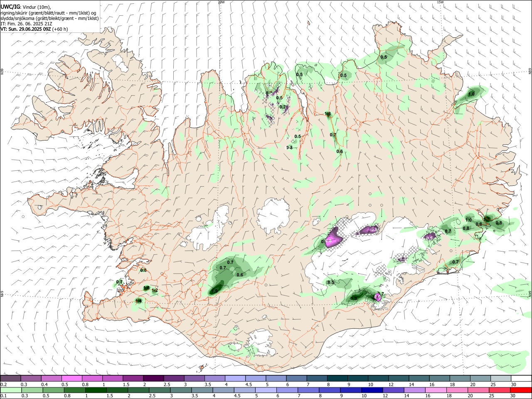Pick the deep blue 10 mm rain swatch
Viewport: 532px width, 399px height.
[371, 390]
